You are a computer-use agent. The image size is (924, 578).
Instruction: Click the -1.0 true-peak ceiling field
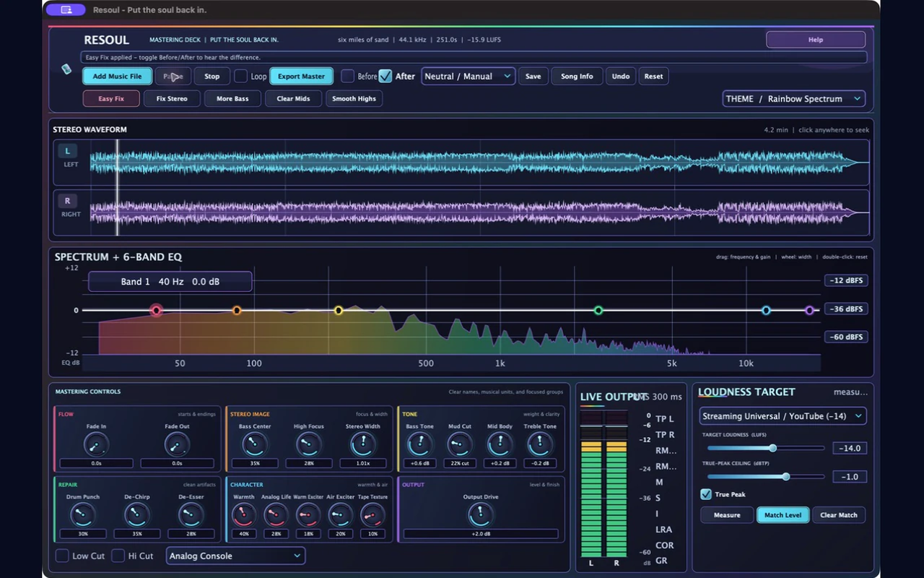849,477
